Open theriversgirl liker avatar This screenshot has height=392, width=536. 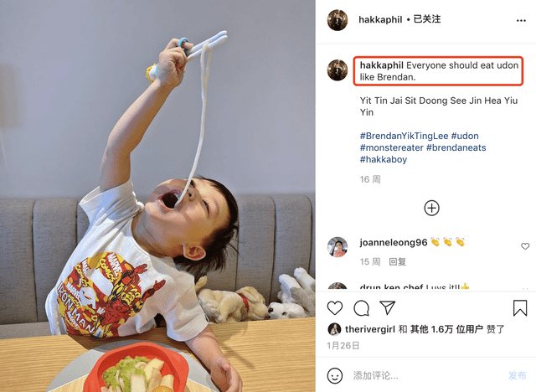334,329
